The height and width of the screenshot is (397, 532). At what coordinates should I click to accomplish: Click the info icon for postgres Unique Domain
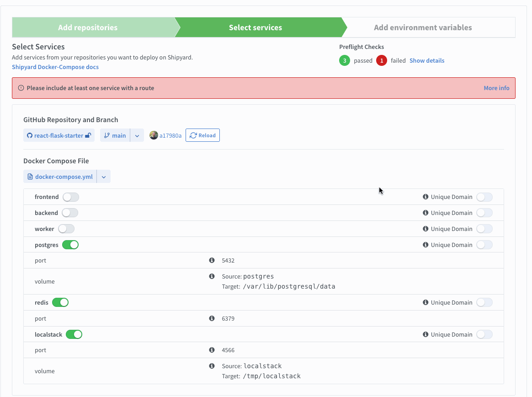click(426, 245)
